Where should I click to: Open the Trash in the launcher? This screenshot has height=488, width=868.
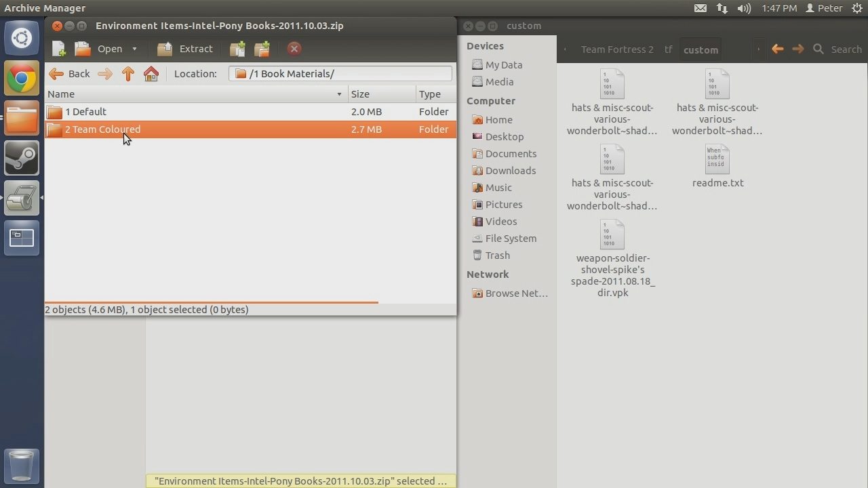[22, 466]
